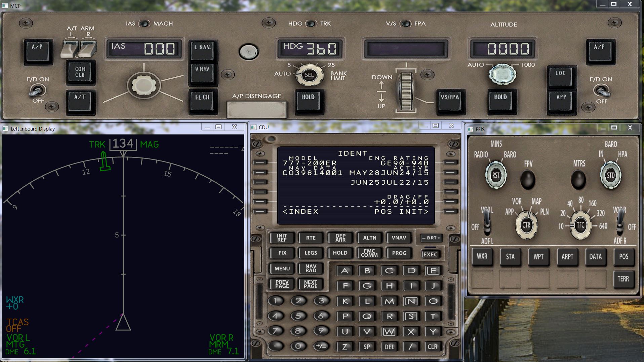The height and width of the screenshot is (362, 644).
Task: Click the EFIS range TFC knob
Action: click(x=580, y=225)
